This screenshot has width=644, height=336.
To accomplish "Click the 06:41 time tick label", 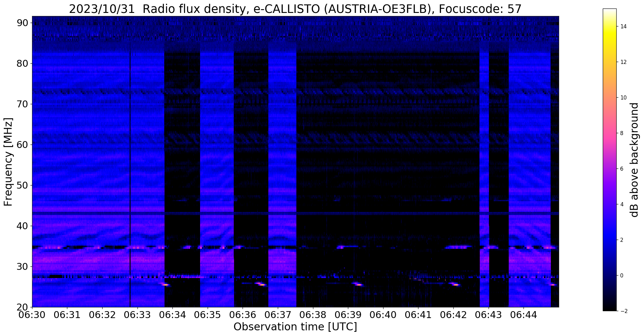I will click(418, 315).
